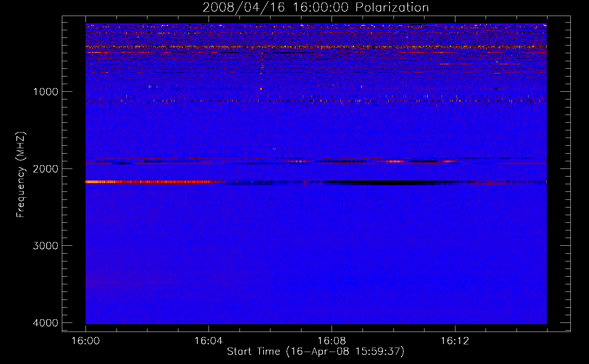Click the bright red streak near 1900 MHz after 16:09

pyautogui.click(x=395, y=161)
